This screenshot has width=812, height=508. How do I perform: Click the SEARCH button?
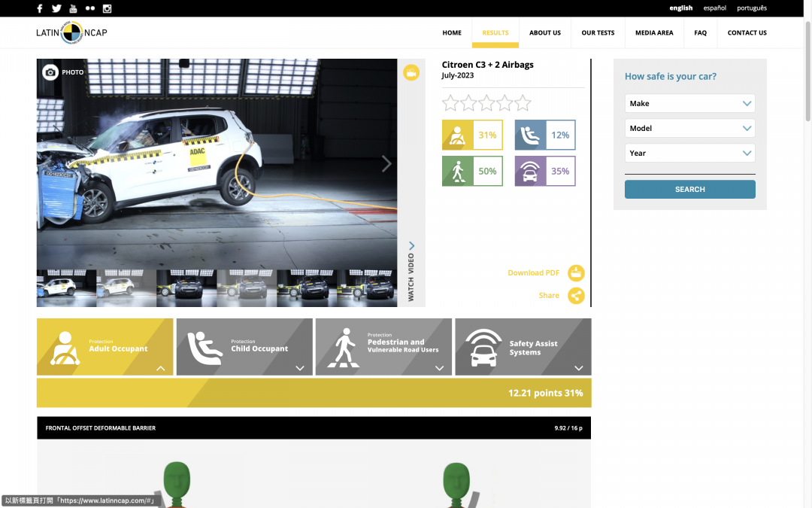point(689,189)
